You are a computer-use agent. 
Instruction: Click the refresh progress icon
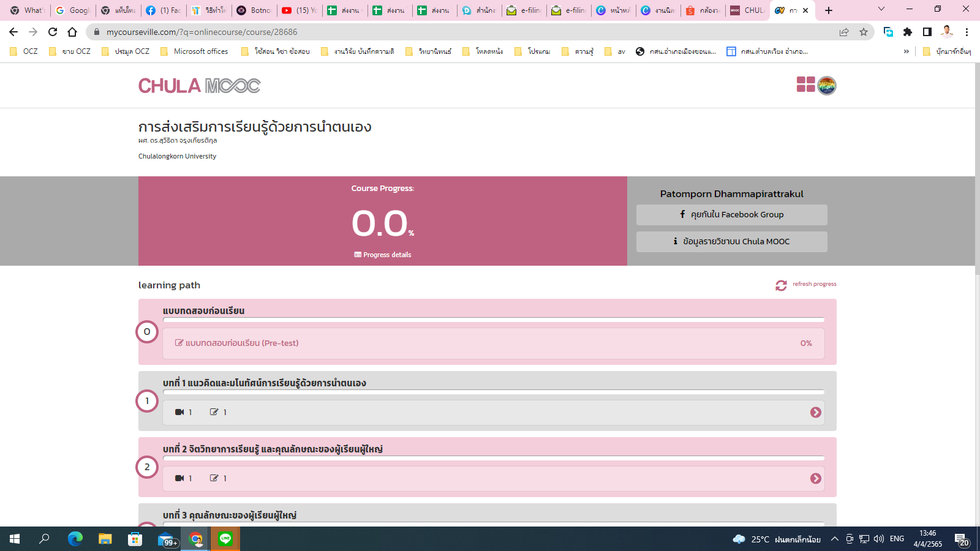[781, 285]
